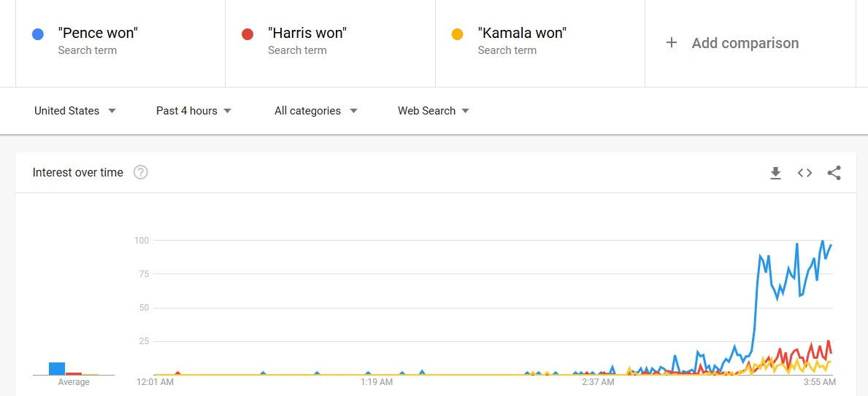This screenshot has height=396, width=868.
Task: Click the yellow dot for "Kamala won"
Action: (457, 34)
